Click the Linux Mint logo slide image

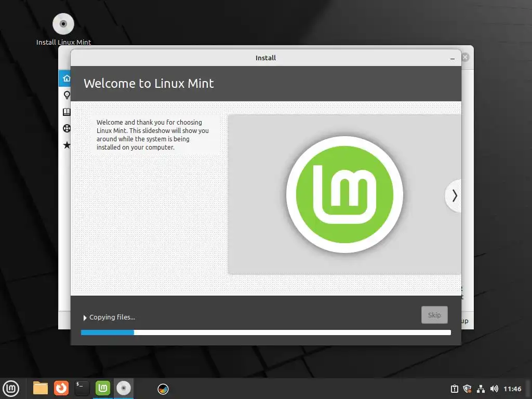pos(344,194)
